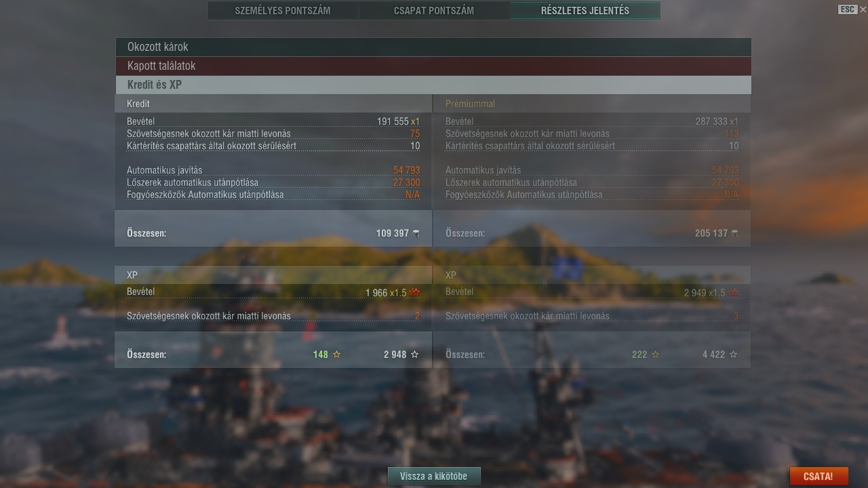
Task: Click the white XP star beside 4 422
Action: [x=733, y=354]
